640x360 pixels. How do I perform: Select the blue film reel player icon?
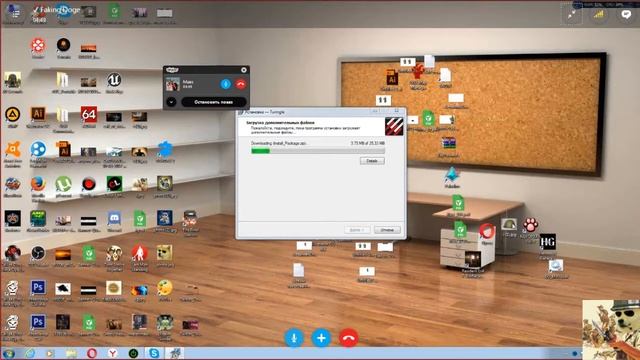[38, 149]
